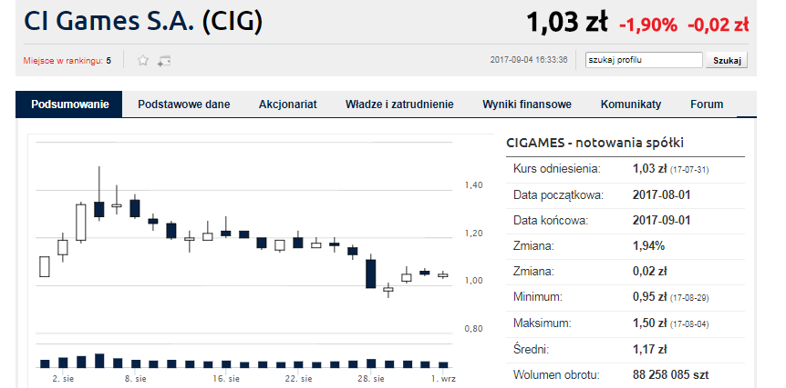Open the Komunikaty tab
The width and height of the screenshot is (786, 388).
click(631, 104)
